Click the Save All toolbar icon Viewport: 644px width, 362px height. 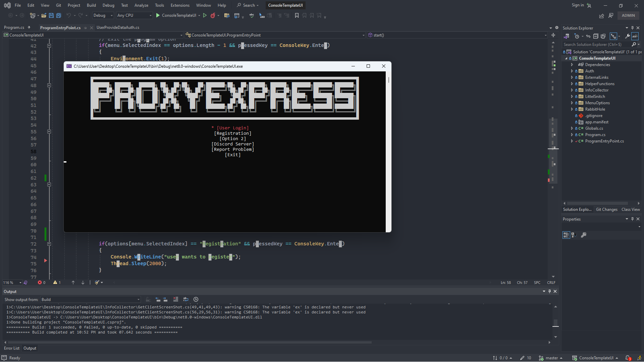[59, 15]
